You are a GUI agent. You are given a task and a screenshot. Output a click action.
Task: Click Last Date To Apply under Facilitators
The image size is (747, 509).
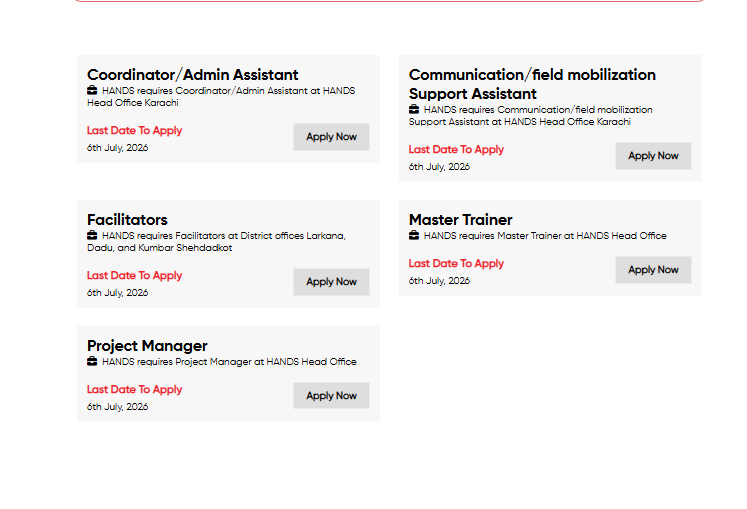[x=134, y=275]
